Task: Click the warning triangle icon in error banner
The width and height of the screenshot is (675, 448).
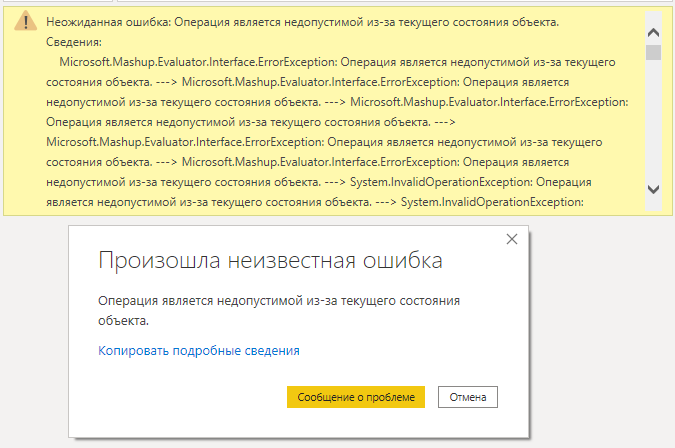Action: (x=25, y=22)
